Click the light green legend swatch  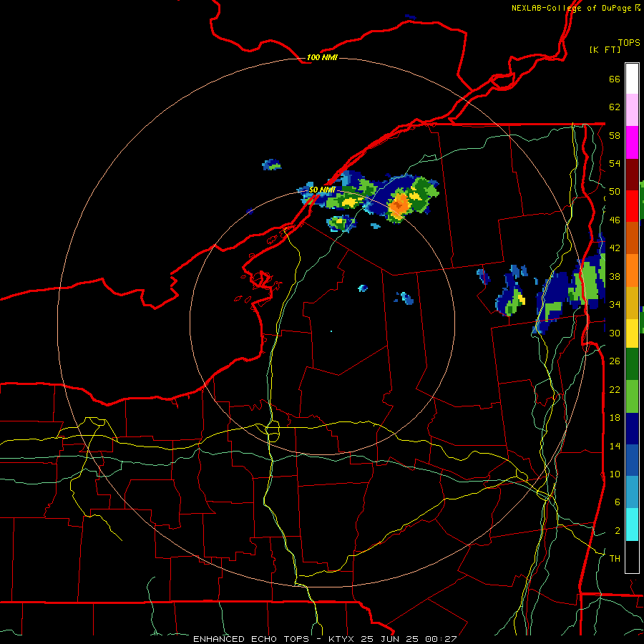[632, 396]
